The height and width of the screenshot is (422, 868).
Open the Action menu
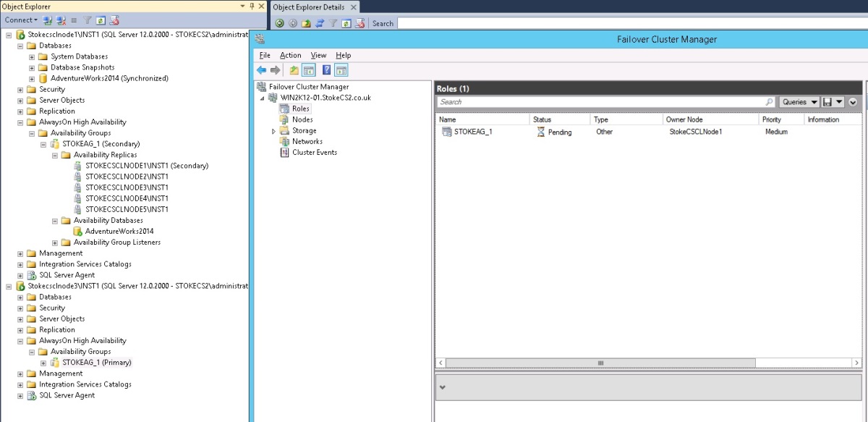[290, 55]
